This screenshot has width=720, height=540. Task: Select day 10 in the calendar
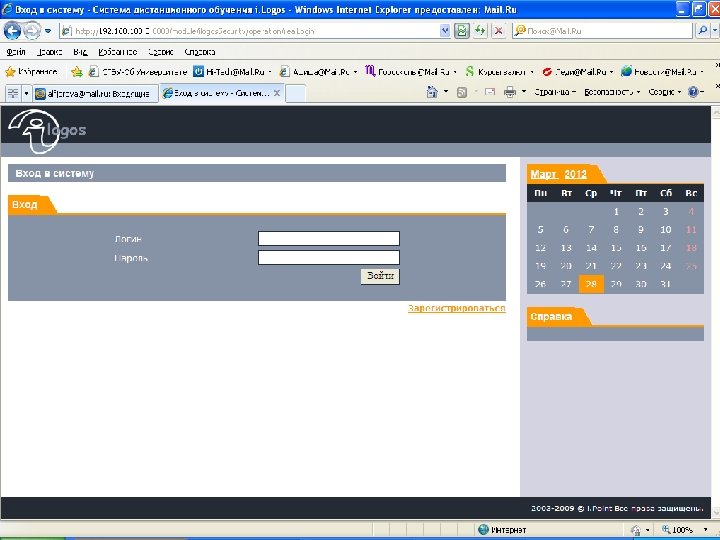(666, 229)
